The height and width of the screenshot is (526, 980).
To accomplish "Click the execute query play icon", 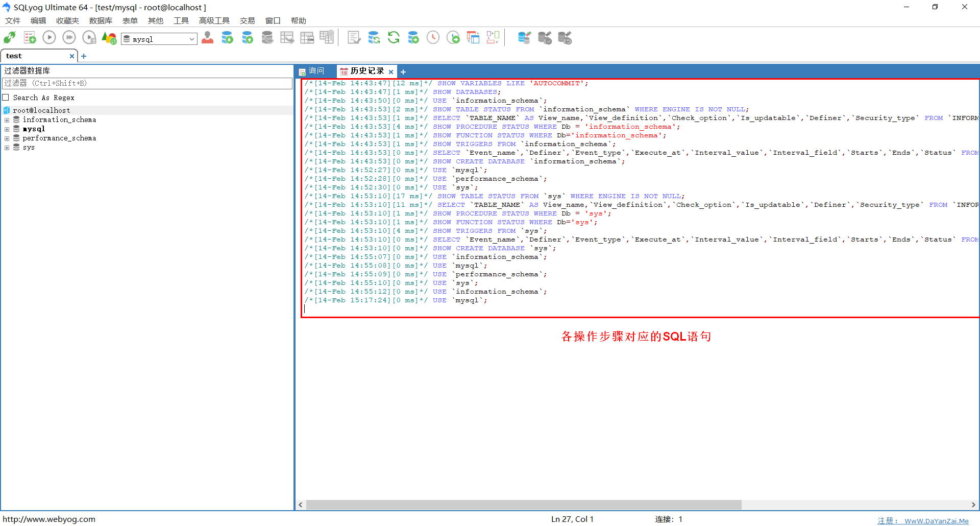I will coord(49,38).
